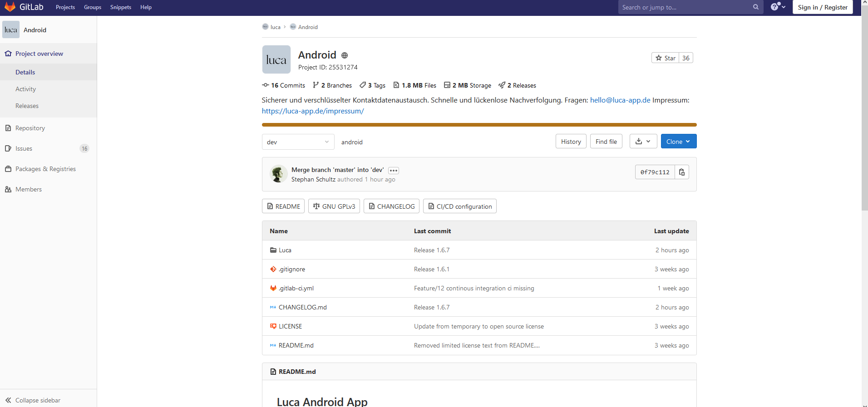Click Sign in / Register button
868x407 pixels.
(x=823, y=7)
